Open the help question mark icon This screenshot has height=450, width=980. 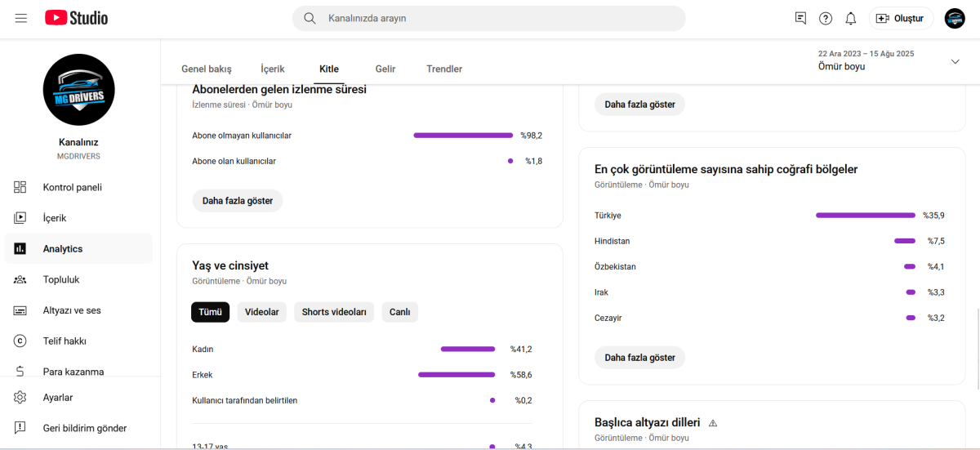[826, 18]
